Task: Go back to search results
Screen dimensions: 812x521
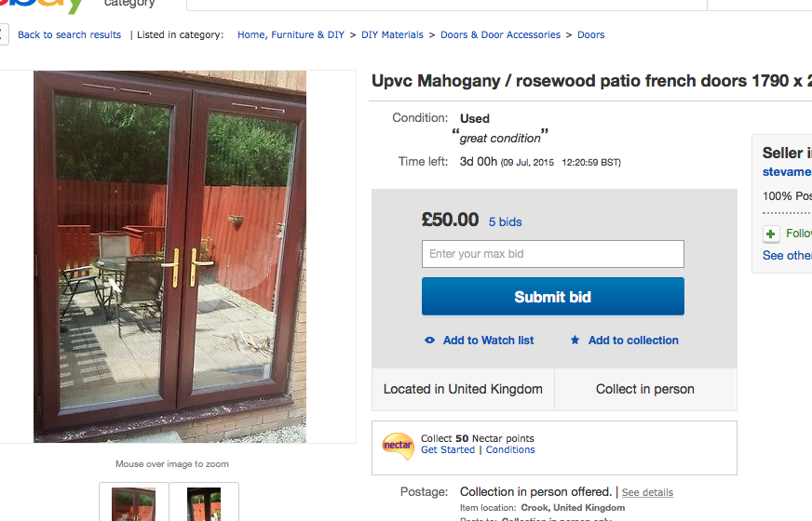Action: 70,34
